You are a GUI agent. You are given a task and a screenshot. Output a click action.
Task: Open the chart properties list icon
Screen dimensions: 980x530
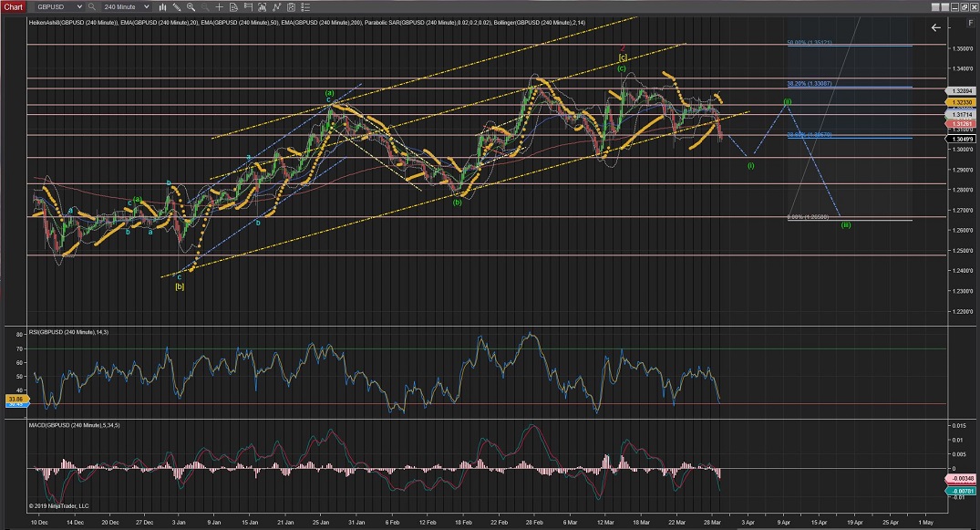coord(305,7)
